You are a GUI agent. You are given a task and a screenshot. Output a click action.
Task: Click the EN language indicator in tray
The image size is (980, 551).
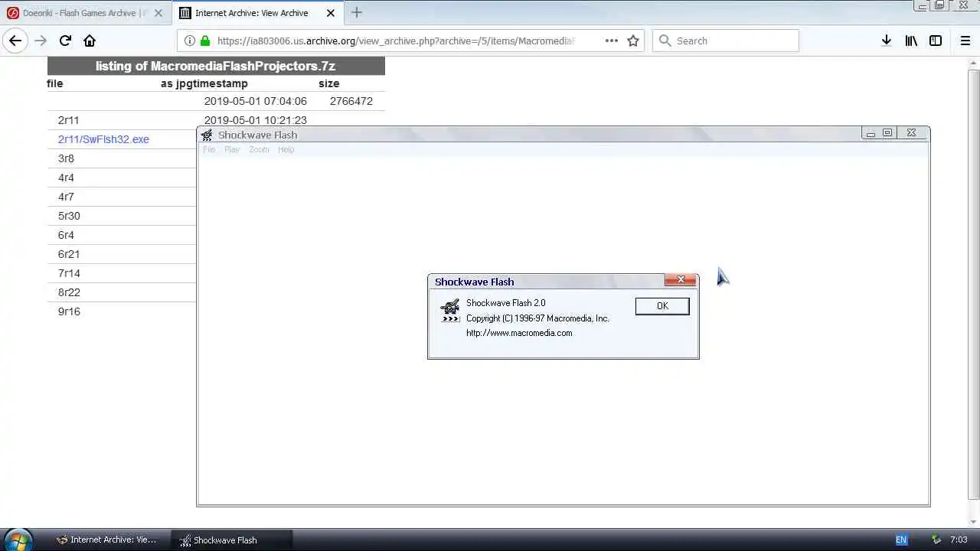pos(901,540)
